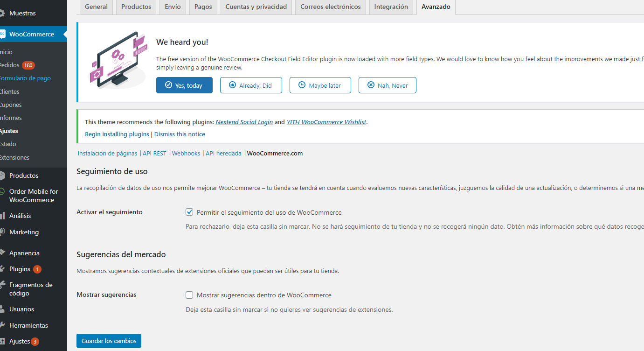Open the Integración tab
Viewport: 644px width, 351px height.
click(x=391, y=7)
